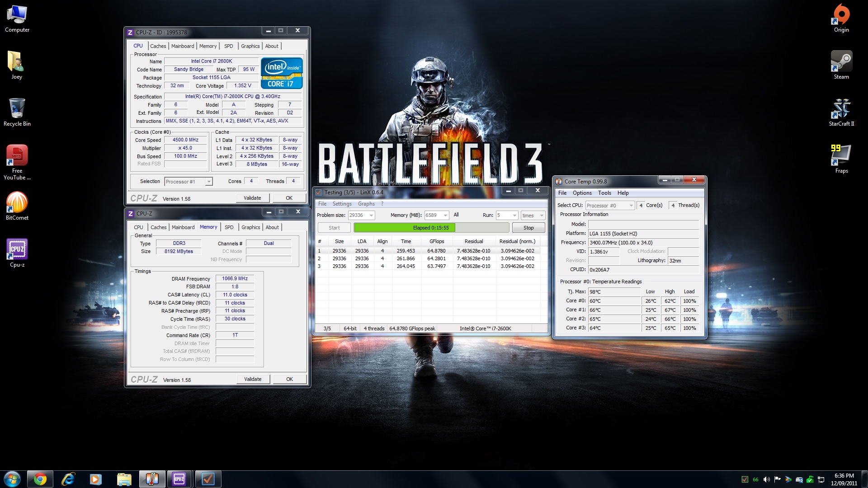The height and width of the screenshot is (488, 868).
Task: Open the File menu in LinX
Action: tap(322, 204)
